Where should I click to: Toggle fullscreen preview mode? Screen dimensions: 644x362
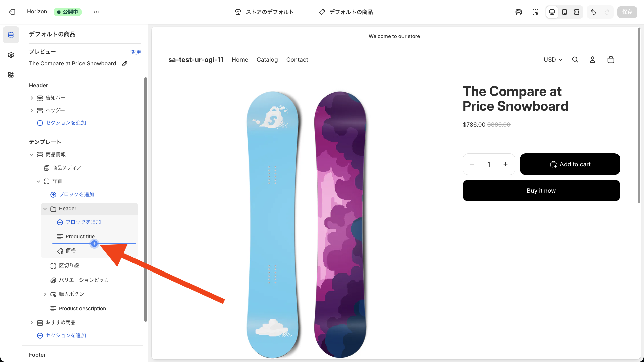pyautogui.click(x=577, y=12)
